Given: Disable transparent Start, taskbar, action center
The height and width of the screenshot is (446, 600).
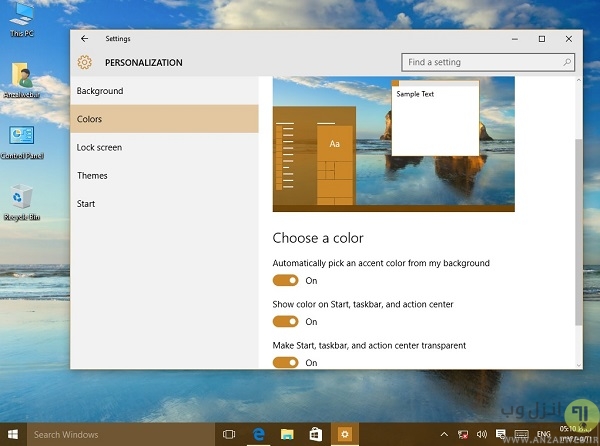Looking at the screenshot, I should pyautogui.click(x=286, y=362).
